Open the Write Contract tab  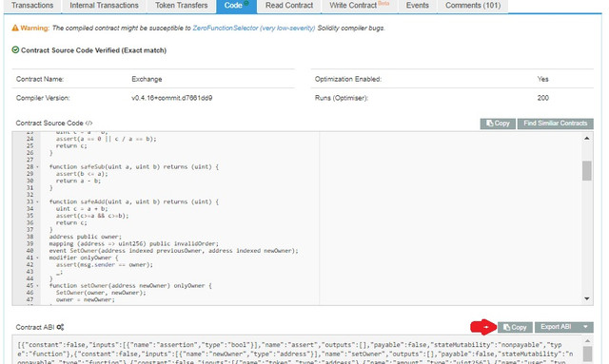pyautogui.click(x=360, y=6)
